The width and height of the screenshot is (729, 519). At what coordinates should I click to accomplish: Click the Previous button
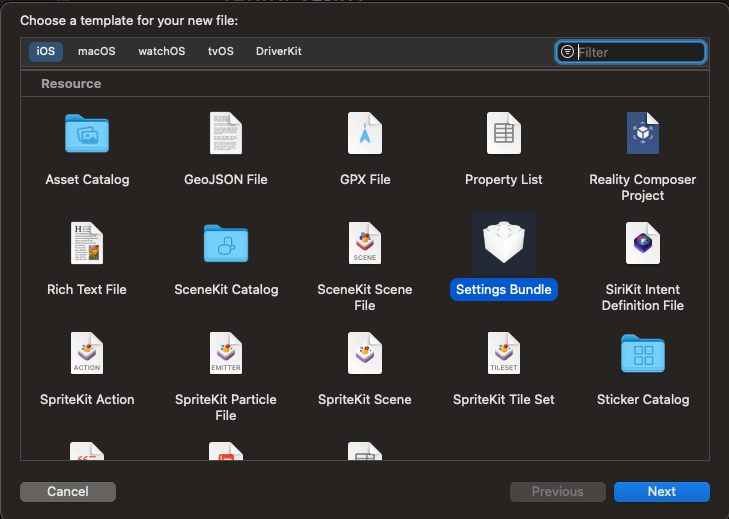pos(557,492)
